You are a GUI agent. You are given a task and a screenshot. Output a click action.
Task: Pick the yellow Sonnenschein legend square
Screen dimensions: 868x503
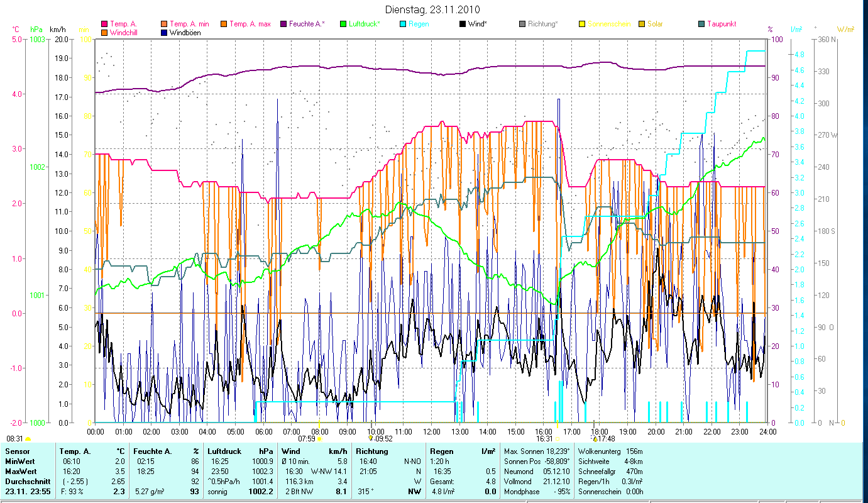click(x=582, y=24)
